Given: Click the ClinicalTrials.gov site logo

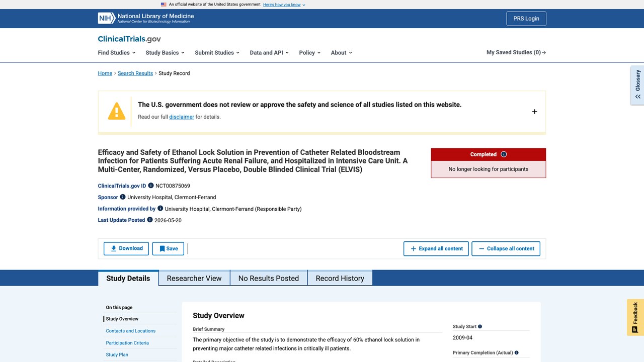Looking at the screenshot, I should point(129,39).
